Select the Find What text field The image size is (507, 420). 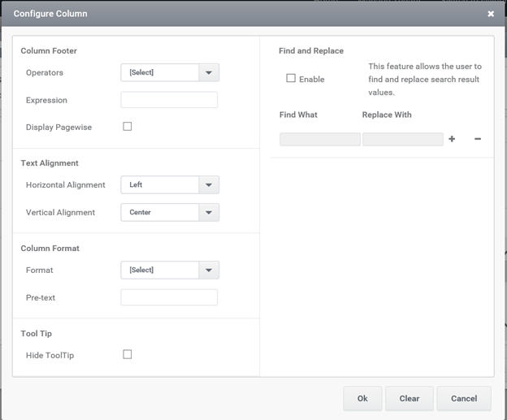coord(320,140)
